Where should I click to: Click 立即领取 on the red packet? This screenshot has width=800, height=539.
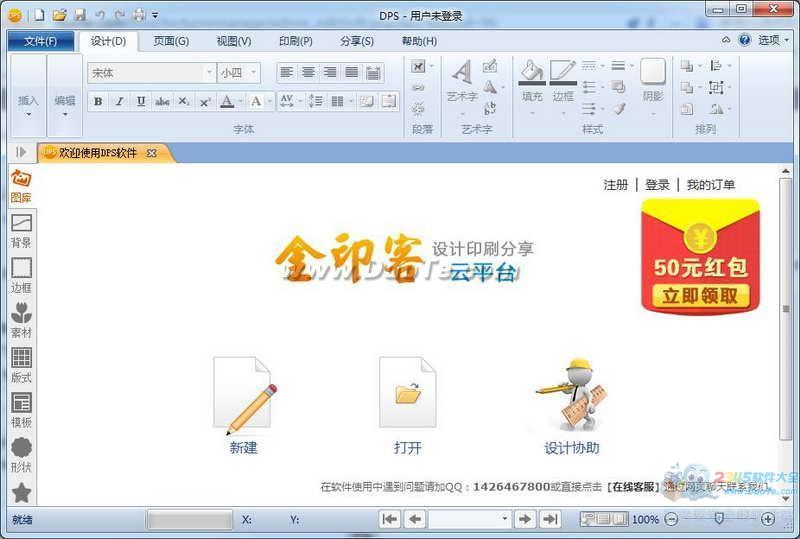[x=700, y=296]
